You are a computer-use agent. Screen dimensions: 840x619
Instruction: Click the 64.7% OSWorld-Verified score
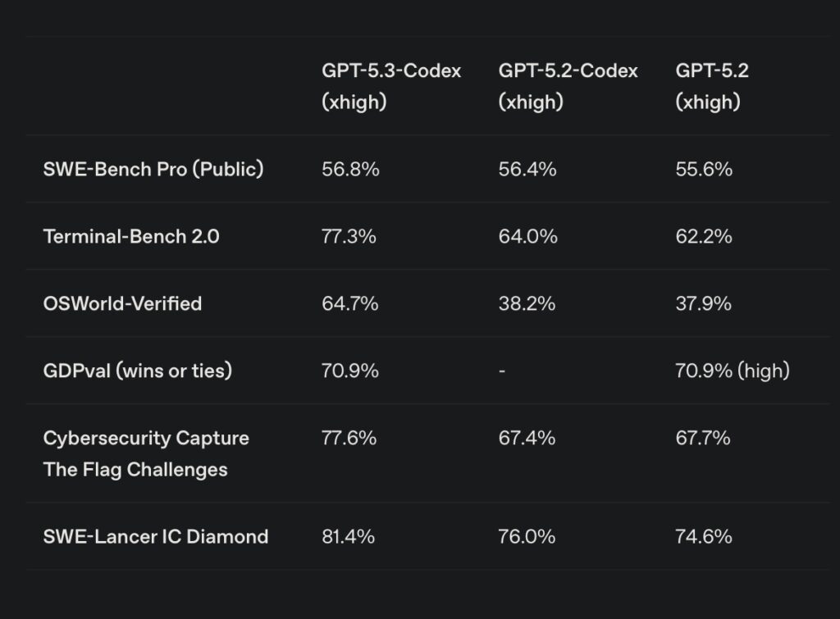click(x=350, y=303)
